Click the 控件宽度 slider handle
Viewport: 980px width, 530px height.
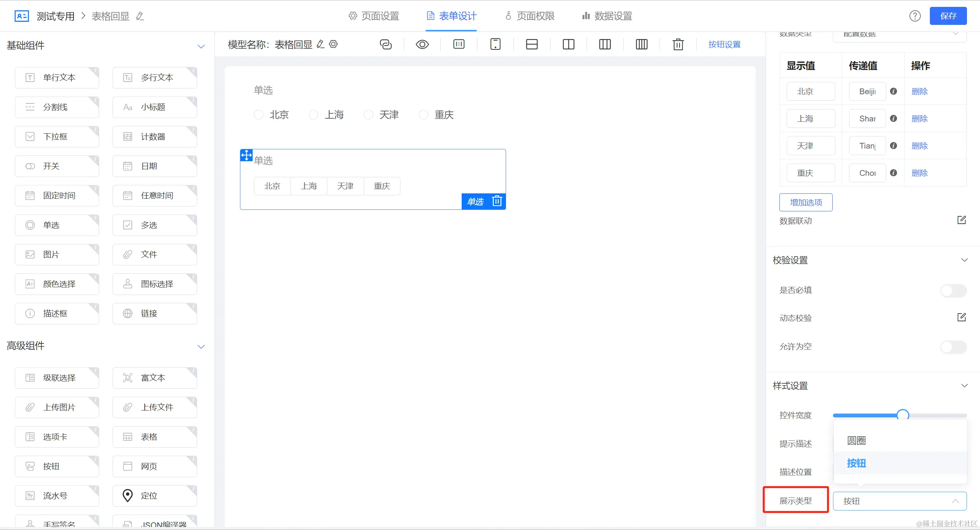click(903, 415)
